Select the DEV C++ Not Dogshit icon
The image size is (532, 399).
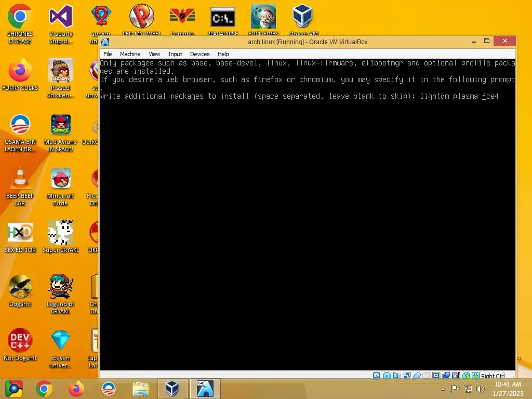pyautogui.click(x=20, y=345)
